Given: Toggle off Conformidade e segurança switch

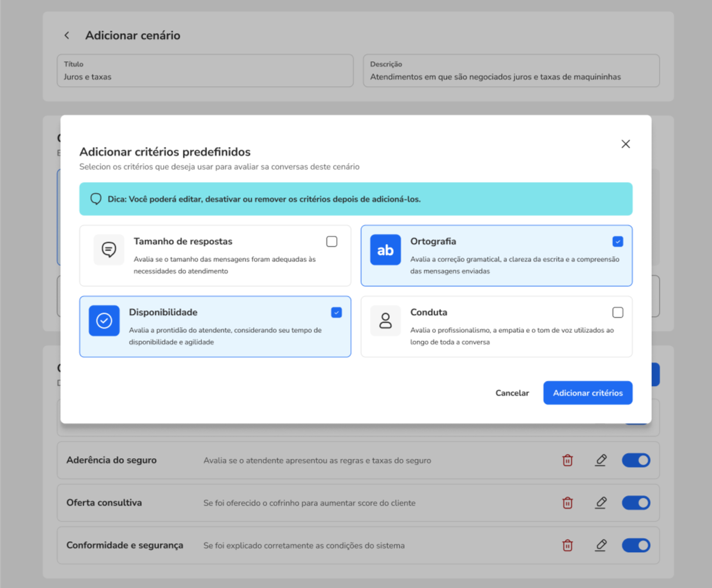Looking at the screenshot, I should 636,545.
